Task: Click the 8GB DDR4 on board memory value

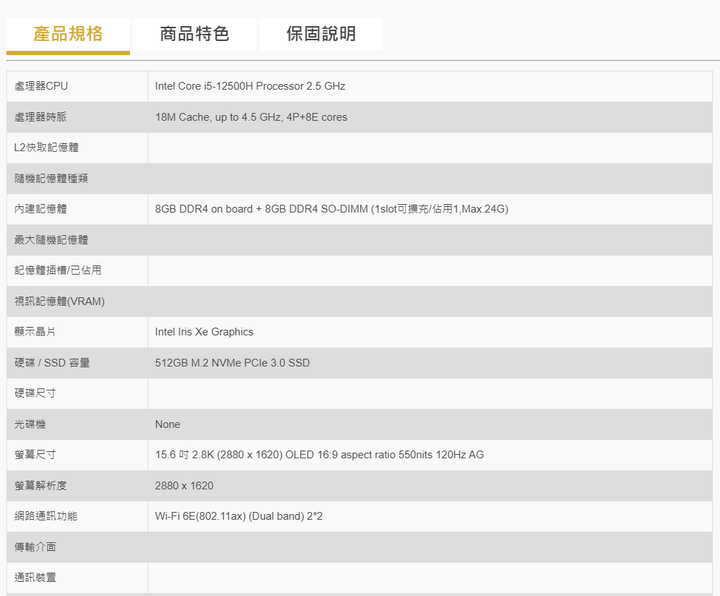Action: point(332,209)
